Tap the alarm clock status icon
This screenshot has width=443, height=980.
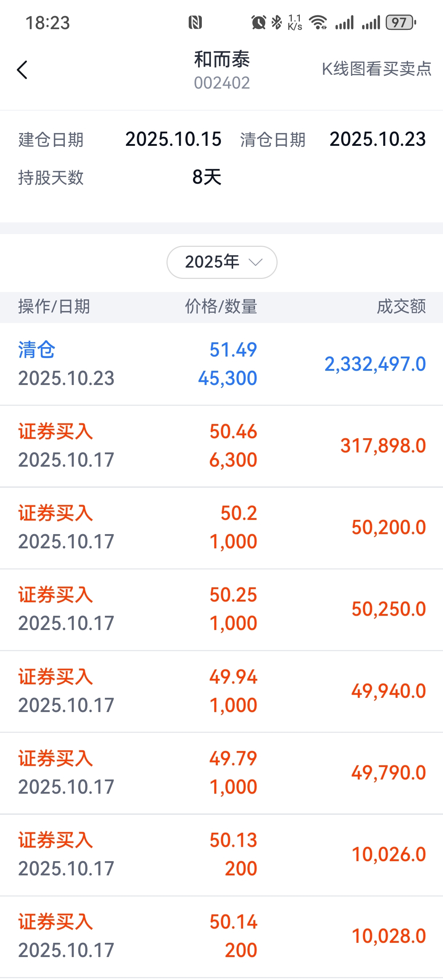pyautogui.click(x=259, y=23)
